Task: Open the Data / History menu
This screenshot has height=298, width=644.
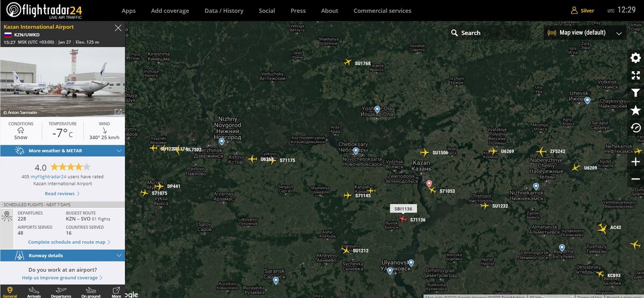Action: (224, 11)
